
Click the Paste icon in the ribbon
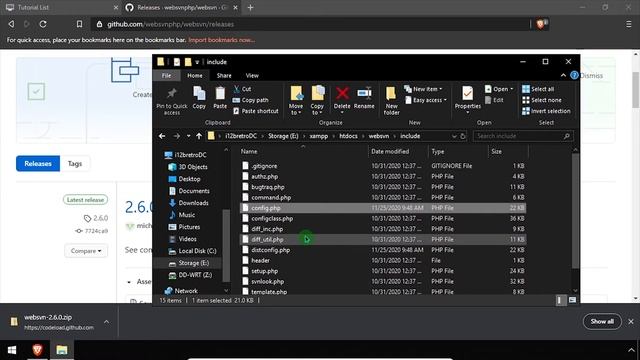220,93
